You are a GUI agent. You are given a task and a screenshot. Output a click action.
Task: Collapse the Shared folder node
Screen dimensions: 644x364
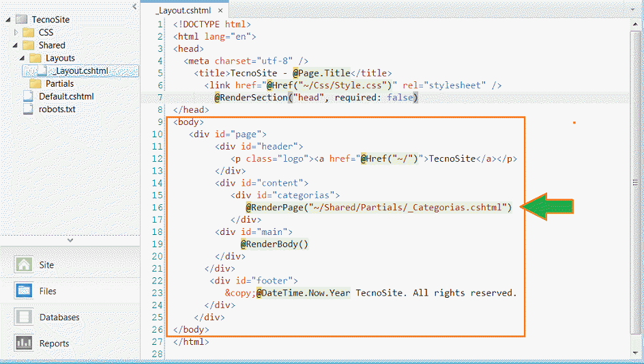tap(15, 45)
